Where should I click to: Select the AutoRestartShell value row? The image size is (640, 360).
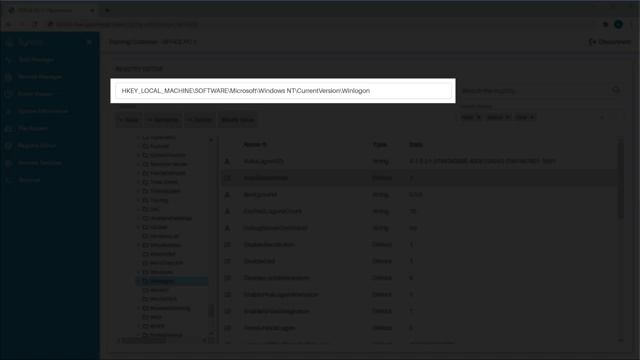(420, 178)
